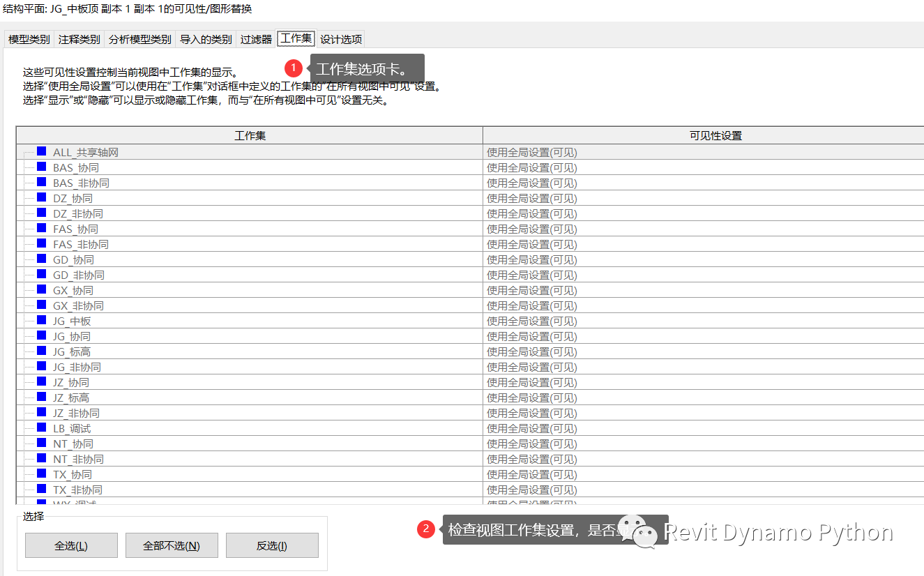Click the blue square icon beside TX_协同
924x576 pixels.
(42, 473)
